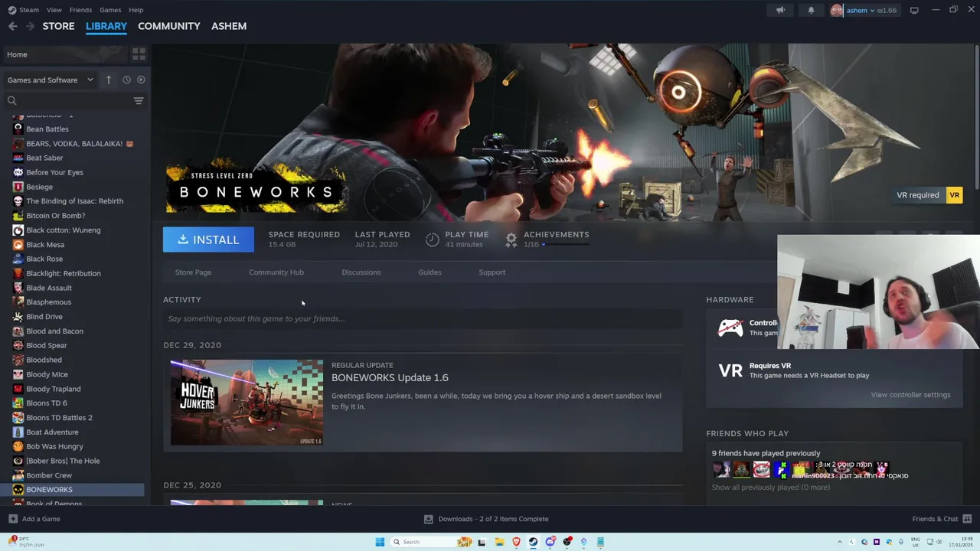Click the Play Time clock icon
The width and height of the screenshot is (980, 551).
click(x=433, y=240)
